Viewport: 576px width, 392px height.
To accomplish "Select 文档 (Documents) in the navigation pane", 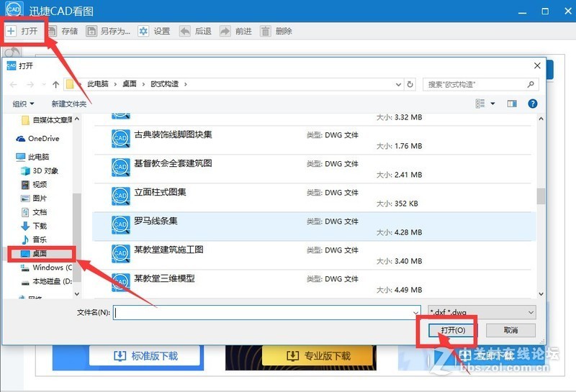I will [x=34, y=212].
